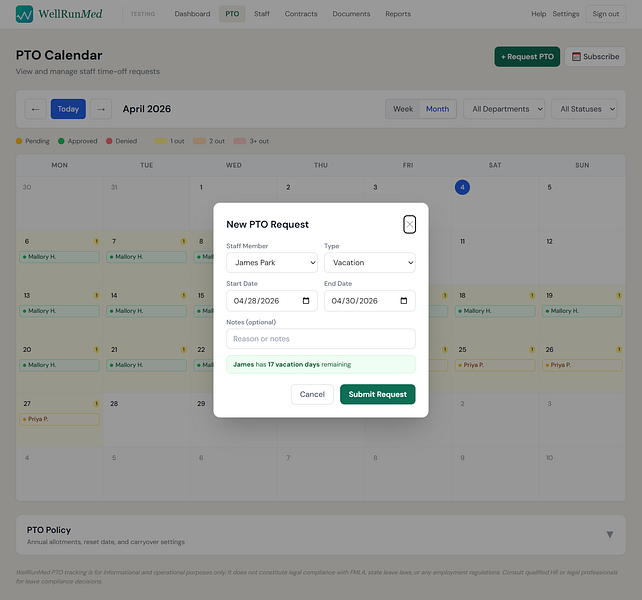Switch calendar to Week view
642x600 pixels.
[x=403, y=109]
